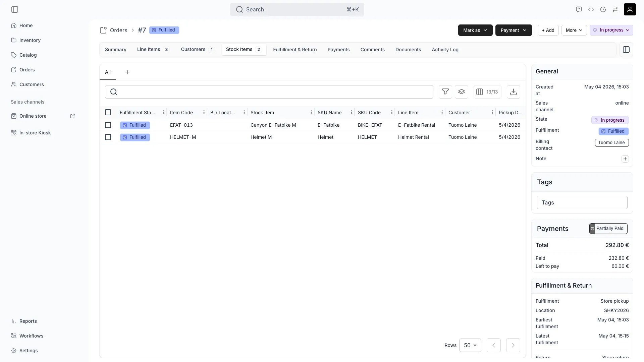Expand the Mark as dropdown
The width and height of the screenshot is (644, 362).
pos(475,30)
